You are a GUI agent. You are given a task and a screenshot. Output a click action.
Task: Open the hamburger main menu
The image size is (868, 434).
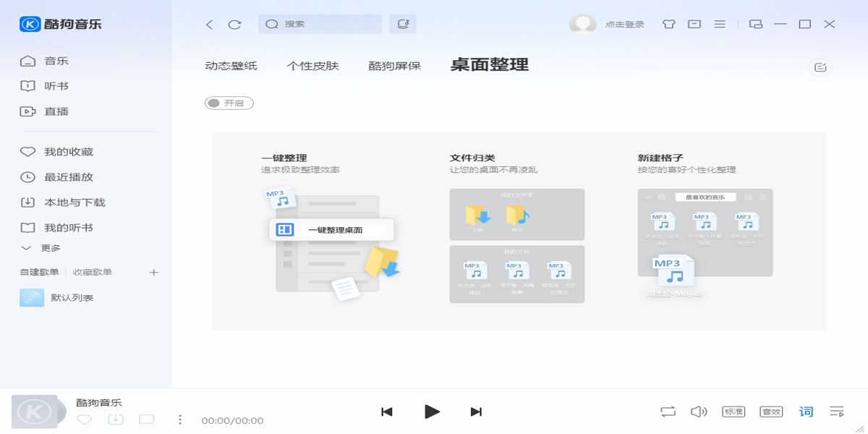tap(720, 24)
